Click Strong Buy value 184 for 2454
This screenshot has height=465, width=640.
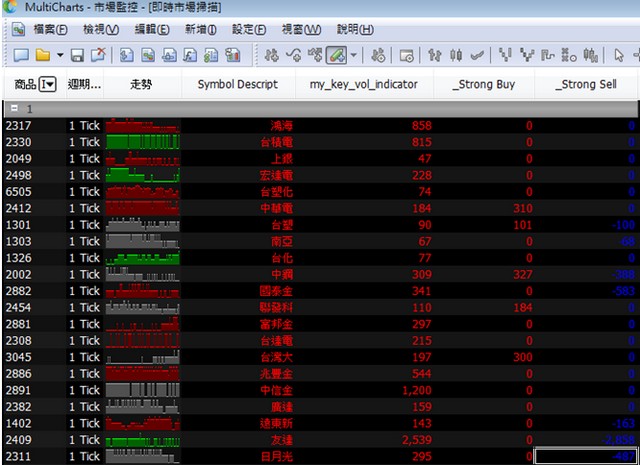click(x=523, y=307)
